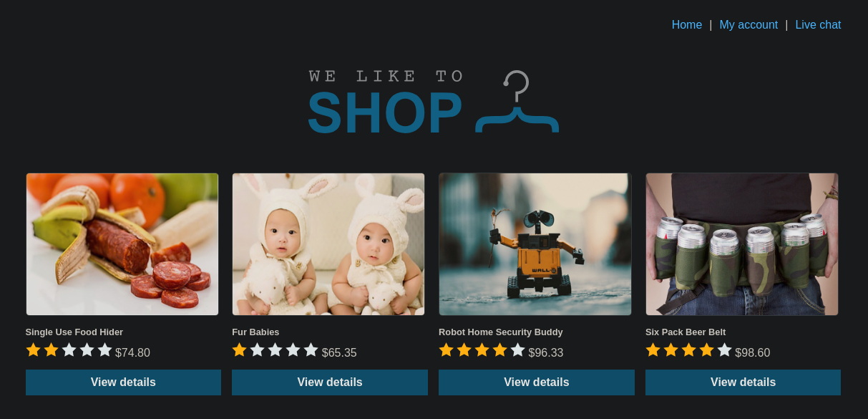Go to My account
The height and width of the screenshot is (419, 868).
(748, 25)
